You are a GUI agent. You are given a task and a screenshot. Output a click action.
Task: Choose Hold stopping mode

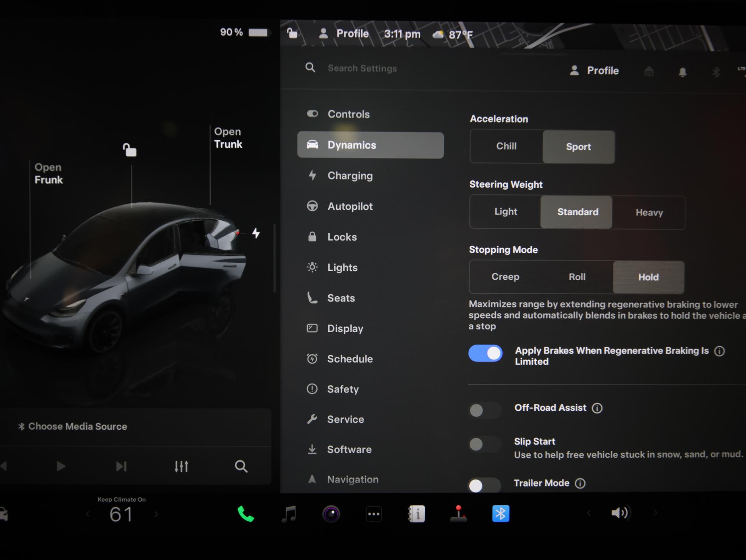(x=648, y=277)
